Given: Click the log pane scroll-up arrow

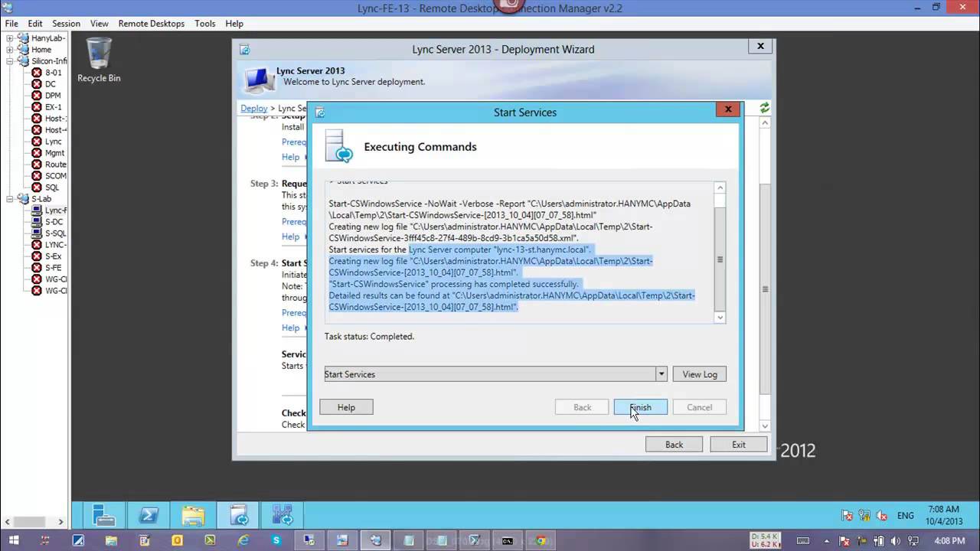Looking at the screenshot, I should [x=720, y=187].
